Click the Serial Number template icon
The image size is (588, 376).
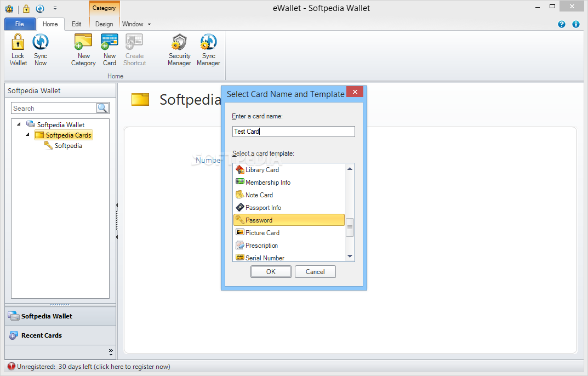point(240,258)
